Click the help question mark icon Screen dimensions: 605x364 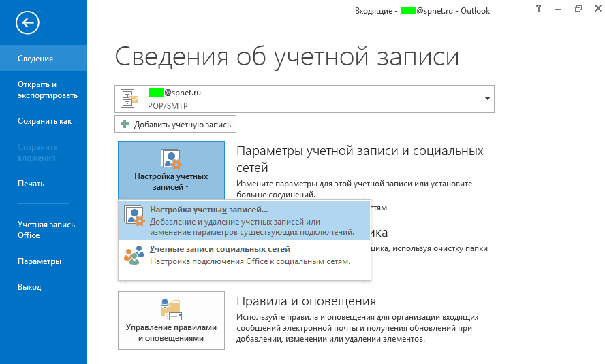(x=539, y=8)
